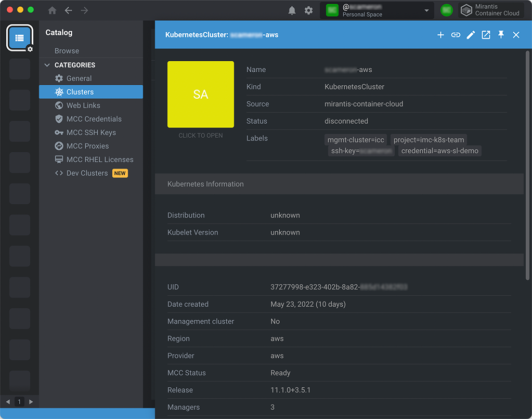Screen dimensions: 532x419
Task: Open Browse in Catalog sidebar
Action: 67,51
